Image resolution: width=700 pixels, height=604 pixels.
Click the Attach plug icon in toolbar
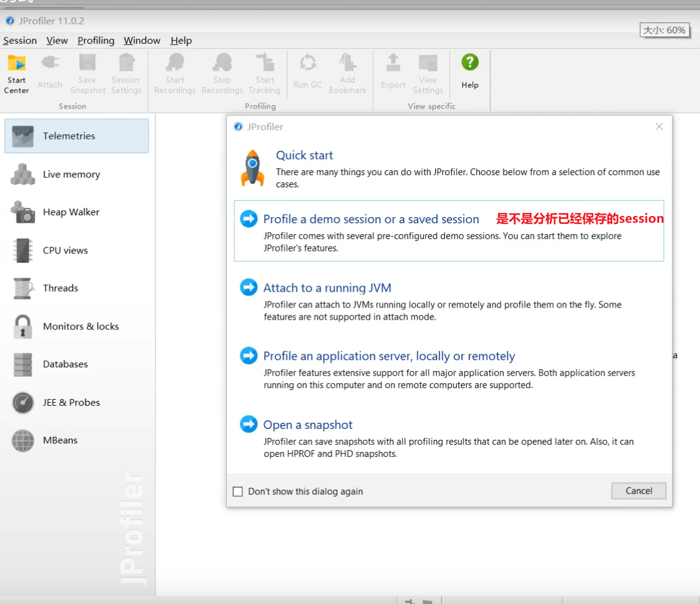tap(50, 63)
